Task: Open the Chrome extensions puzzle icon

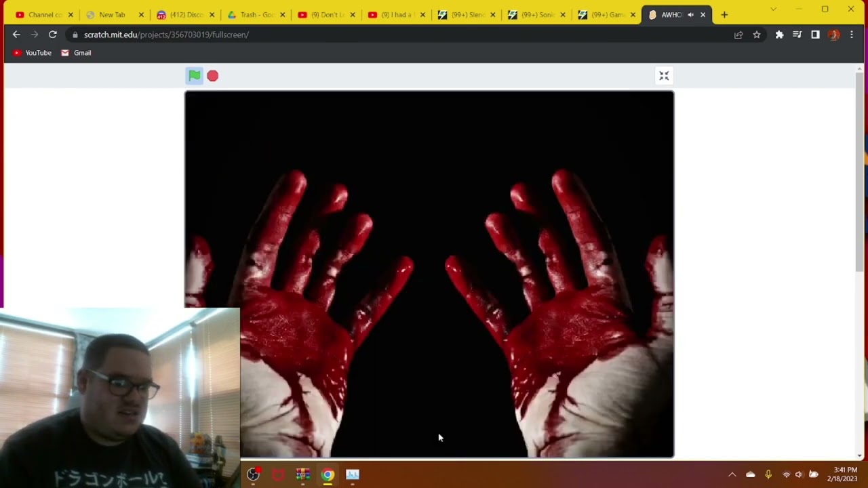Action: pos(779,35)
